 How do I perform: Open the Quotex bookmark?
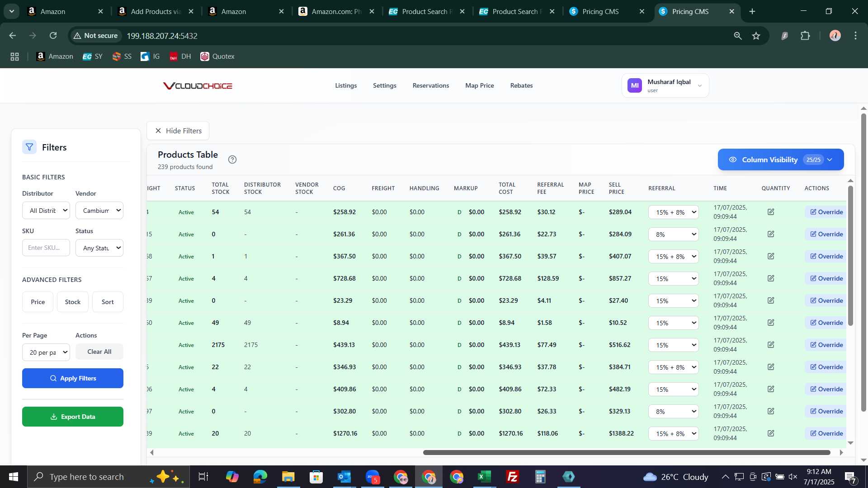pyautogui.click(x=217, y=56)
